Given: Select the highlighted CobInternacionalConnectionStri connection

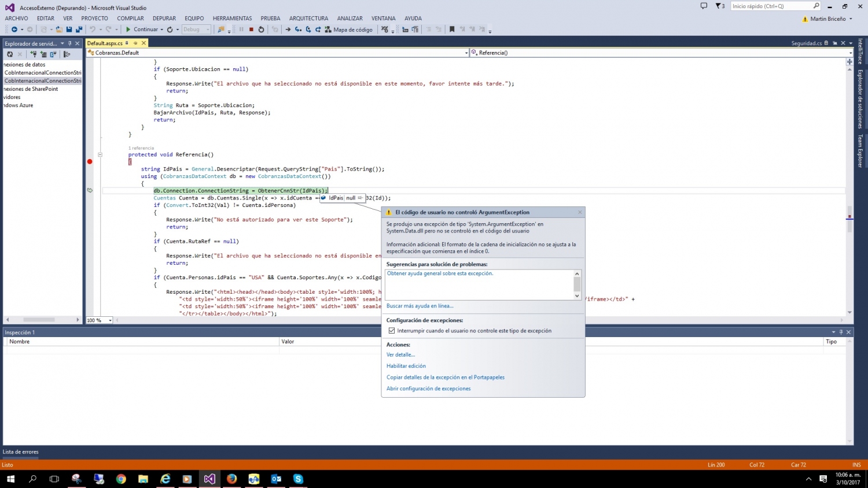Looking at the screenshot, I should 43,81.
